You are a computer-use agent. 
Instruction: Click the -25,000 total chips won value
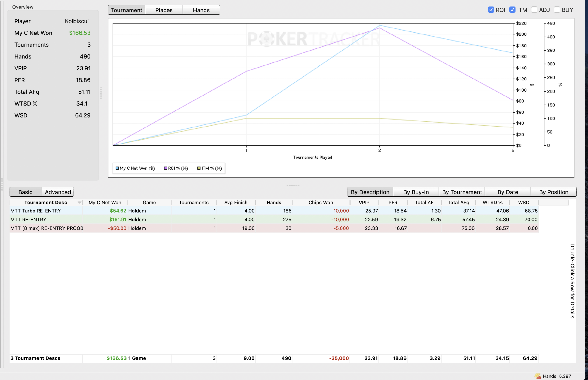(x=339, y=358)
